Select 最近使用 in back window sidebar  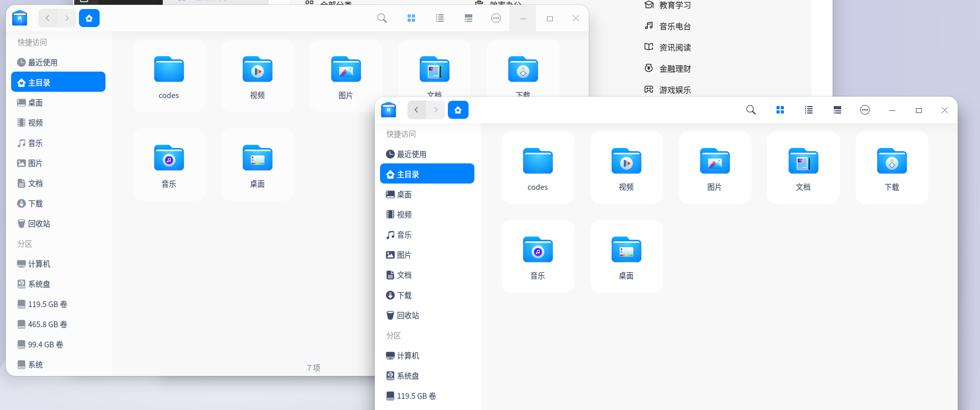58,62
